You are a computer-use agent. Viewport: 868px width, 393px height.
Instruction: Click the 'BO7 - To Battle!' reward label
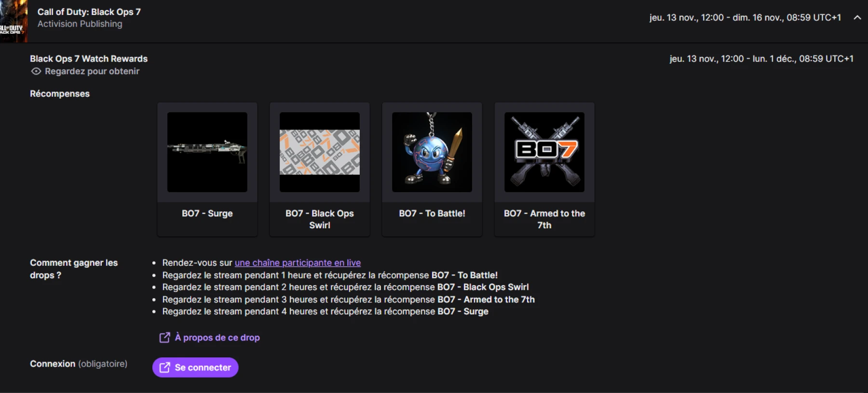(x=432, y=213)
